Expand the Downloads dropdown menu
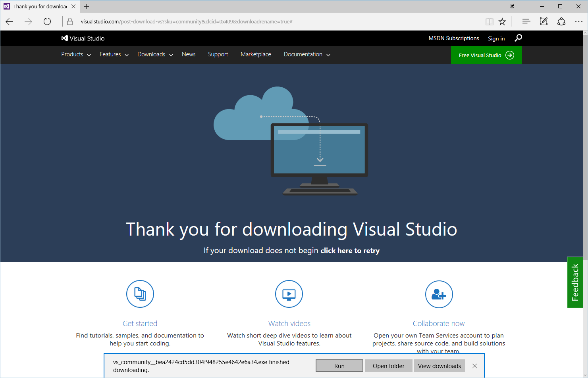Screen dimensions: 588x378 click(155, 54)
